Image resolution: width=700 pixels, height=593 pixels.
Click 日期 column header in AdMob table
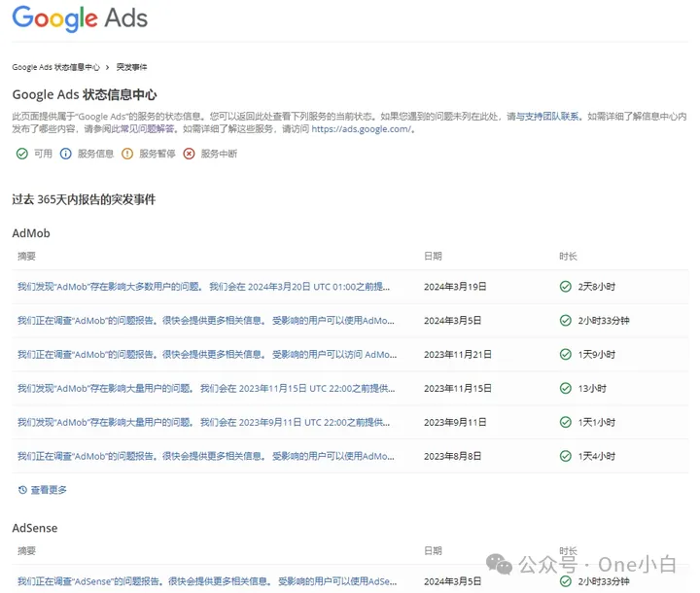pos(433,256)
